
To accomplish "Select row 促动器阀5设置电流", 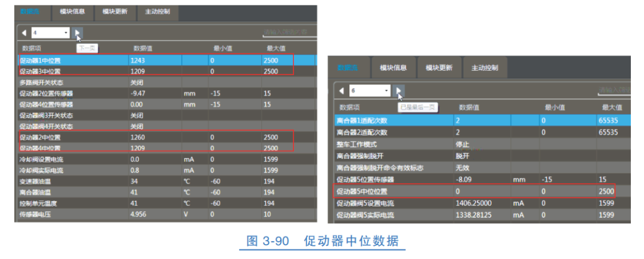I will (482, 203).
